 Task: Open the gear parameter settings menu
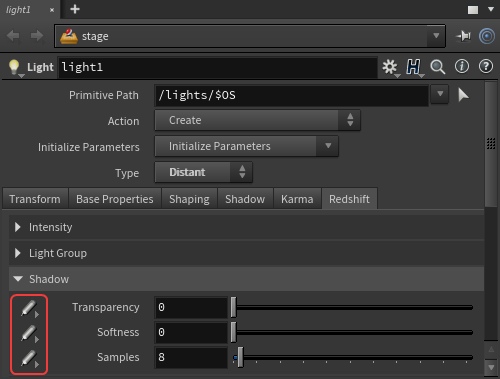pos(390,67)
